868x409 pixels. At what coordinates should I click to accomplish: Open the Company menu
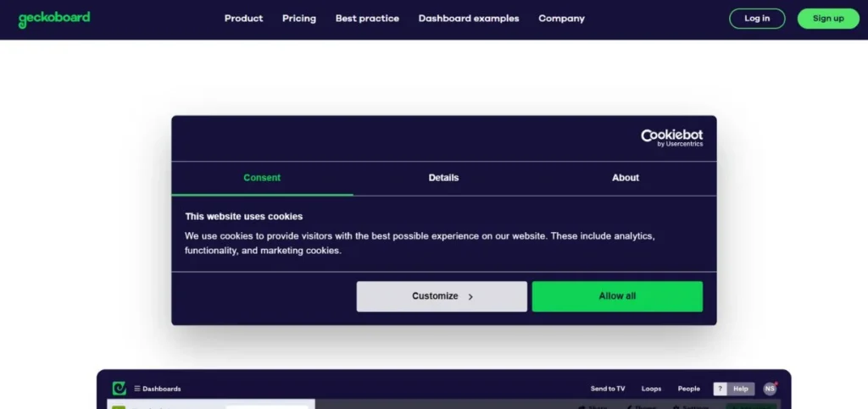(x=561, y=19)
